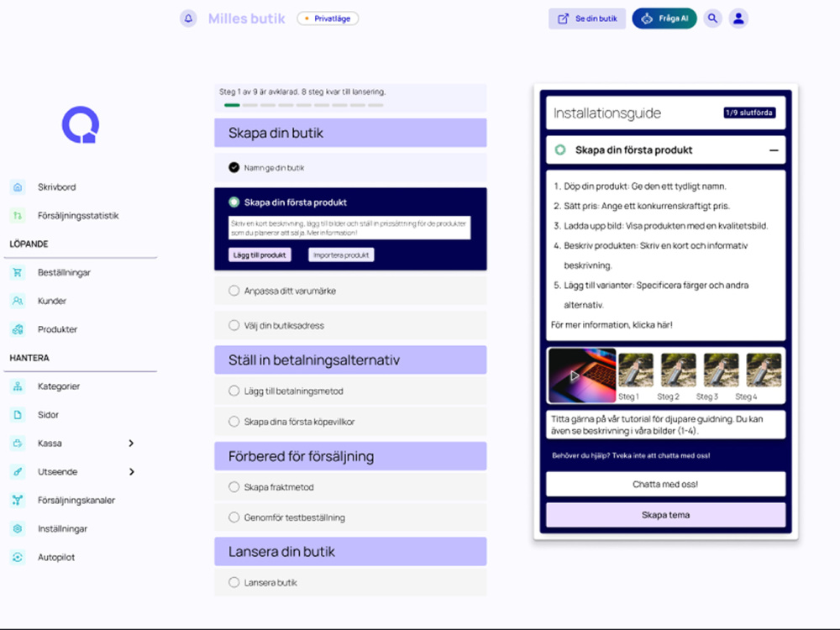840x630 pixels.
Task: Toggle the Skapa din butik section header
Action: [350, 133]
